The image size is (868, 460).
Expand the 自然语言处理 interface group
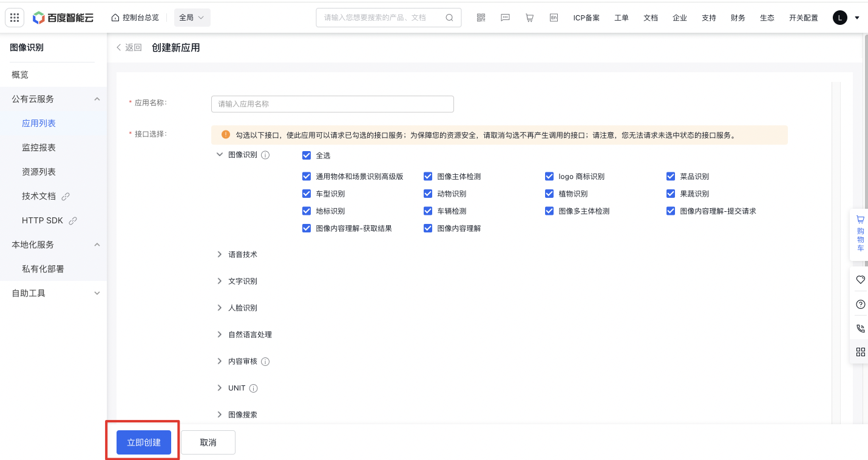[x=220, y=334]
